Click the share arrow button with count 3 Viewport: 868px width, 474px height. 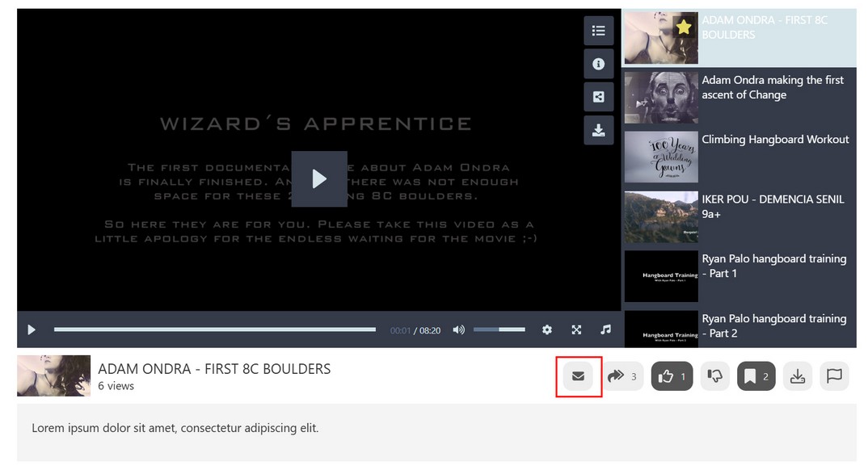pos(623,376)
